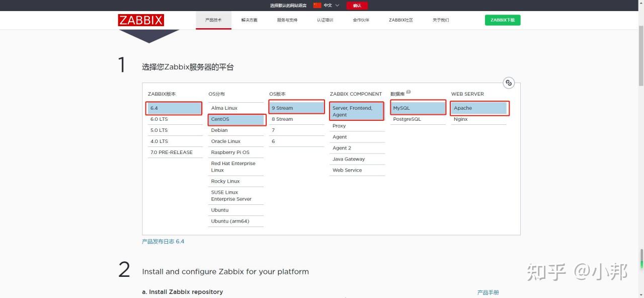Select Red Hat Enterprise Linux distribution
The height and width of the screenshot is (298, 644).
pos(236,167)
